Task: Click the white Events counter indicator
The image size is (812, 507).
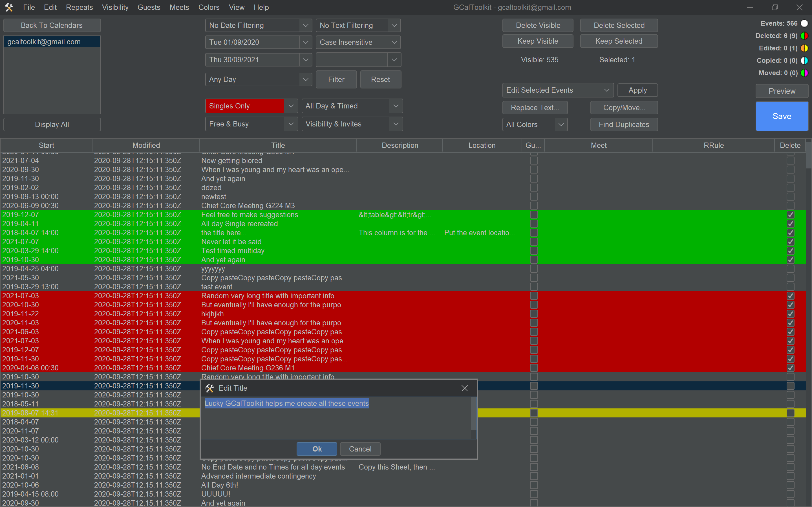Action: tap(805, 23)
